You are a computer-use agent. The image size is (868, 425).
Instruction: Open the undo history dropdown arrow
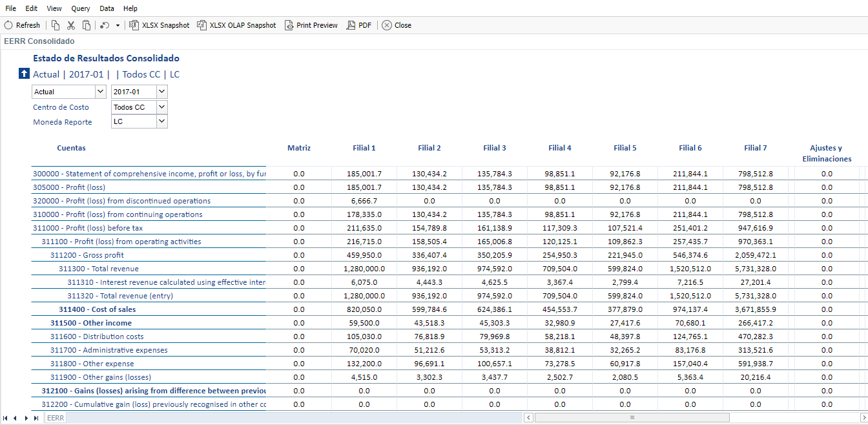(118, 26)
